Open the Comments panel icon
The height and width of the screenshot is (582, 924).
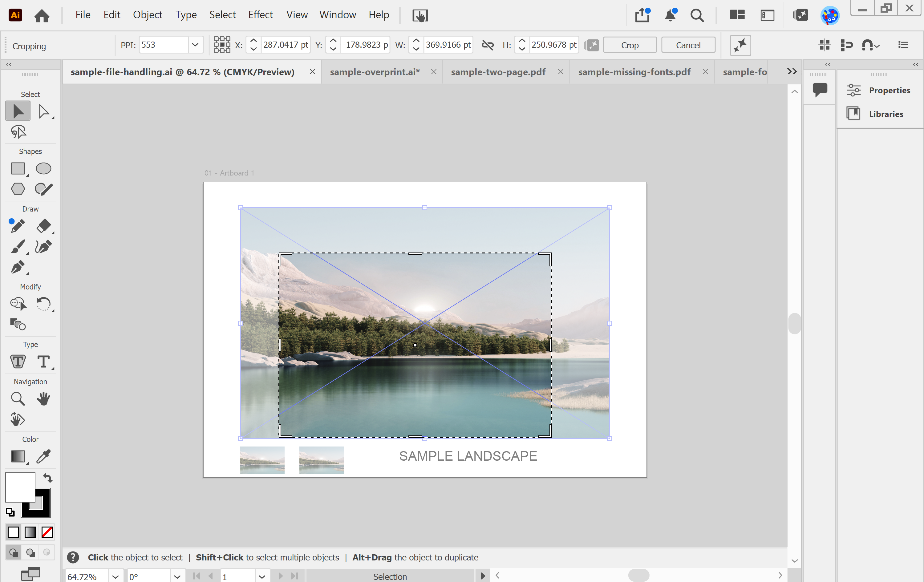(x=820, y=90)
